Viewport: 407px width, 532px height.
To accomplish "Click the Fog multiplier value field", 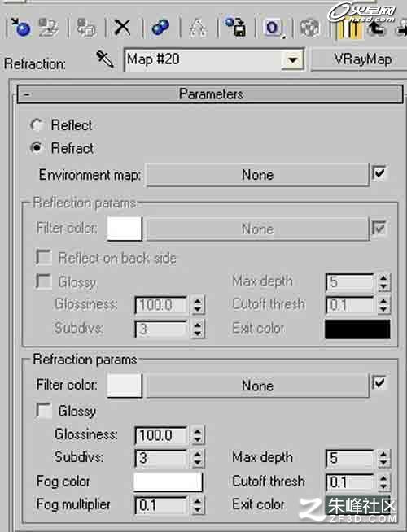I will (x=161, y=505).
